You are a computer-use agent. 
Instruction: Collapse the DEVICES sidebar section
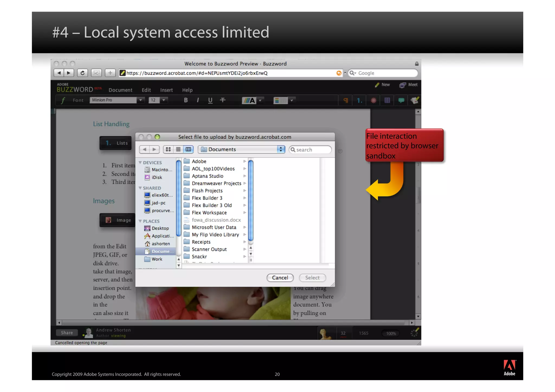pyautogui.click(x=140, y=163)
